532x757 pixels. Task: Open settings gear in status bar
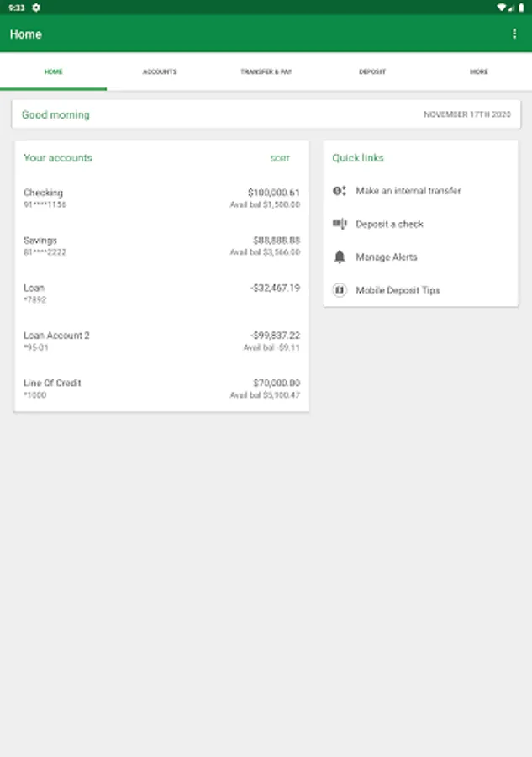[36, 8]
